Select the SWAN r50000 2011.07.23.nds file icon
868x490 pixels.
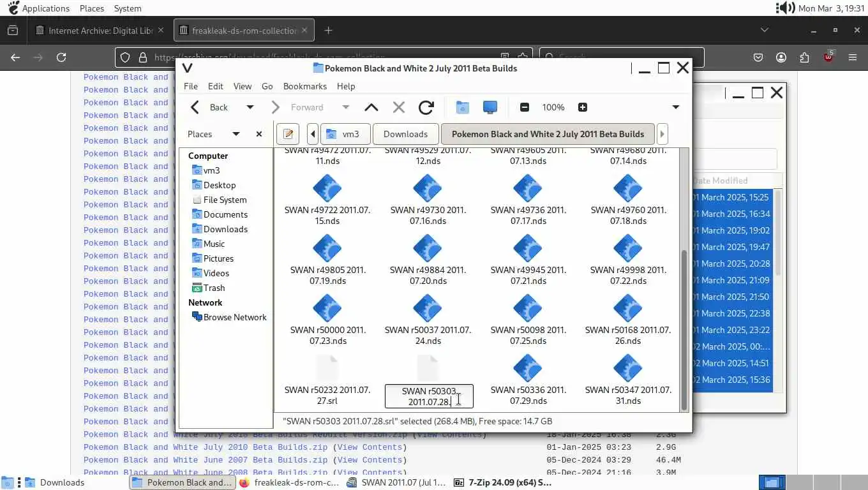(x=327, y=309)
